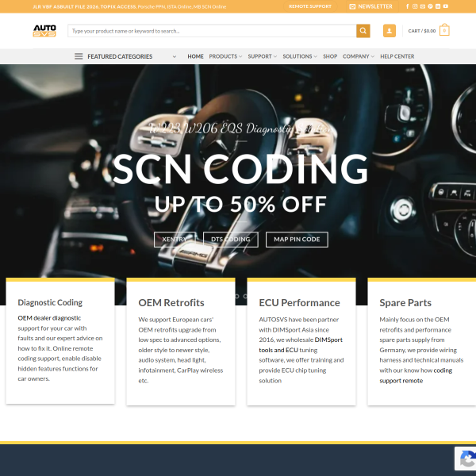Click the TOPIX ACCESS link
Image resolution: width=476 pixels, height=476 pixels.
118,6
